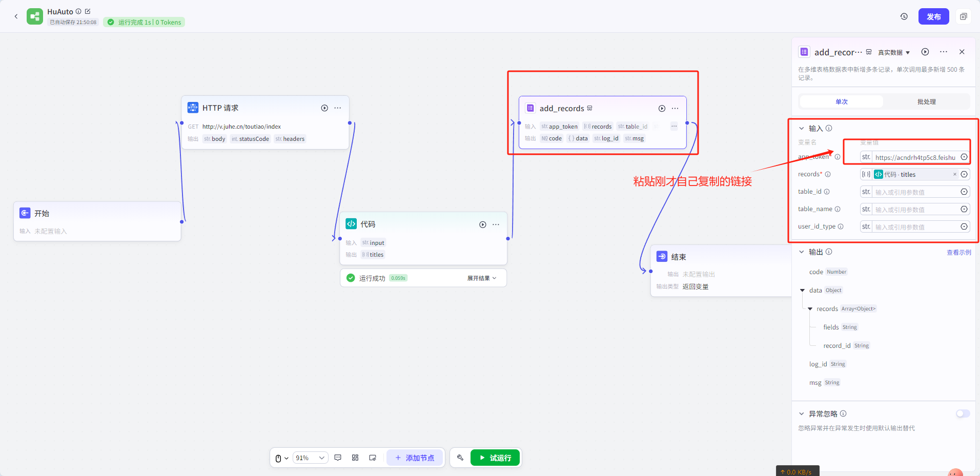Open version history clock icon in header

click(904, 16)
